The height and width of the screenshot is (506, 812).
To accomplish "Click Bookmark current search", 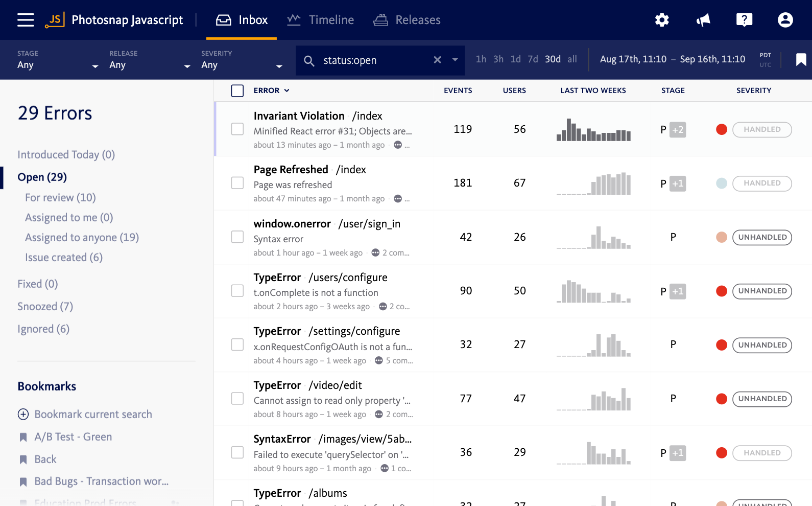I will [93, 415].
